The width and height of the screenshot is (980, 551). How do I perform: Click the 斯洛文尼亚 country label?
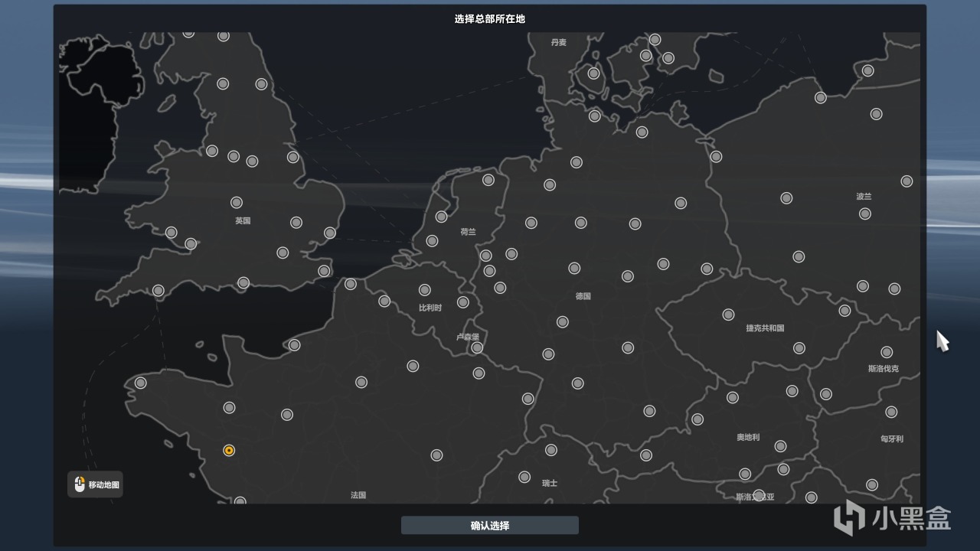[755, 497]
